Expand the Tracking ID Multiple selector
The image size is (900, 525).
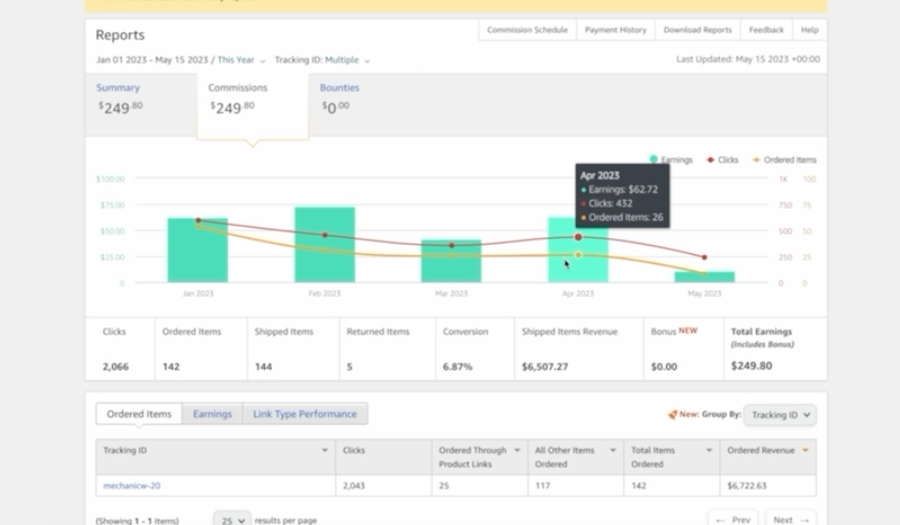point(347,60)
